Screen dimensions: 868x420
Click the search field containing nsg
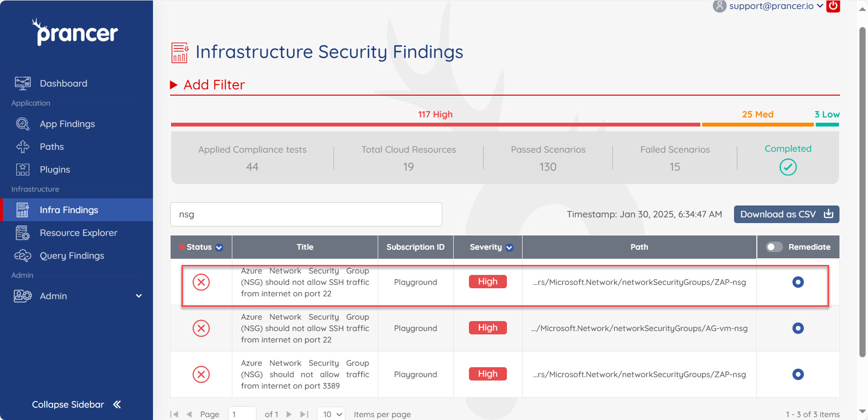coord(306,215)
